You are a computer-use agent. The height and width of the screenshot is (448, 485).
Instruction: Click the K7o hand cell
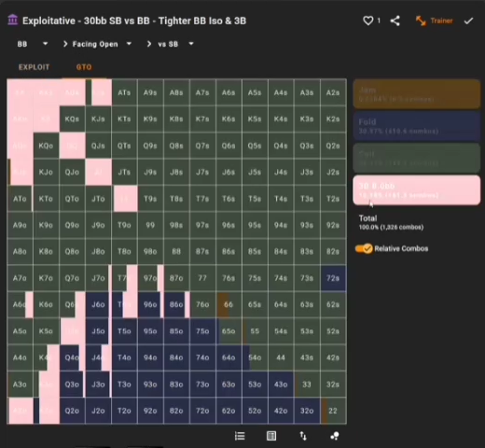click(x=46, y=278)
